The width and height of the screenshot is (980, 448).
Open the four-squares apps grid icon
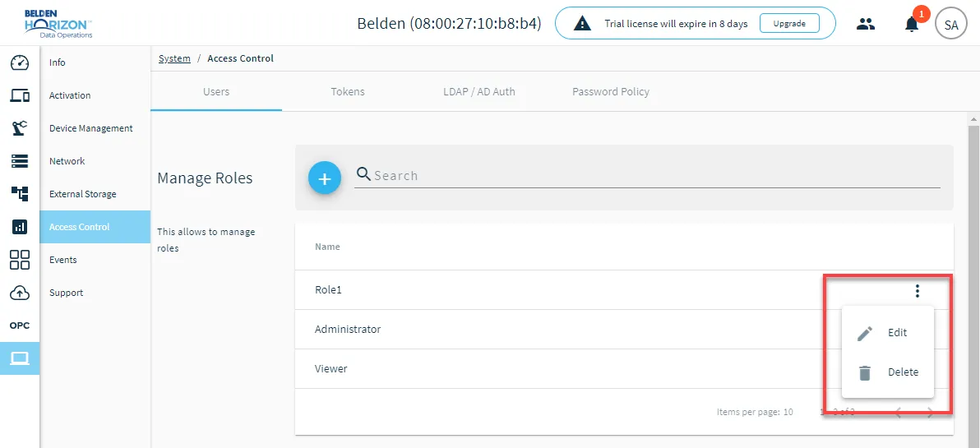point(20,260)
